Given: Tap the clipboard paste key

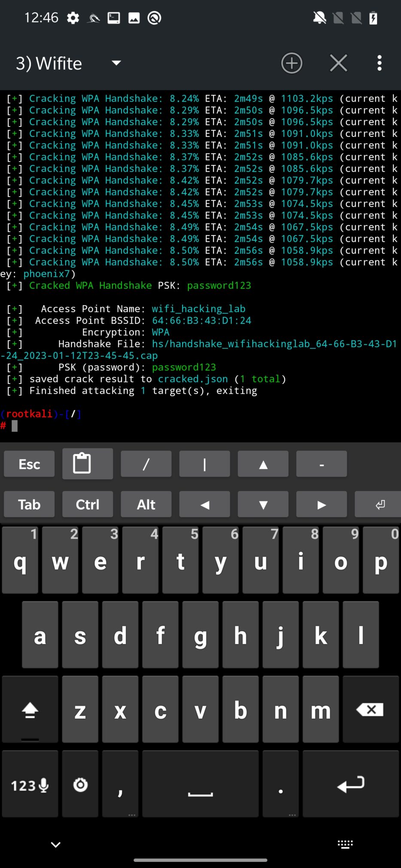Looking at the screenshot, I should click(88, 464).
